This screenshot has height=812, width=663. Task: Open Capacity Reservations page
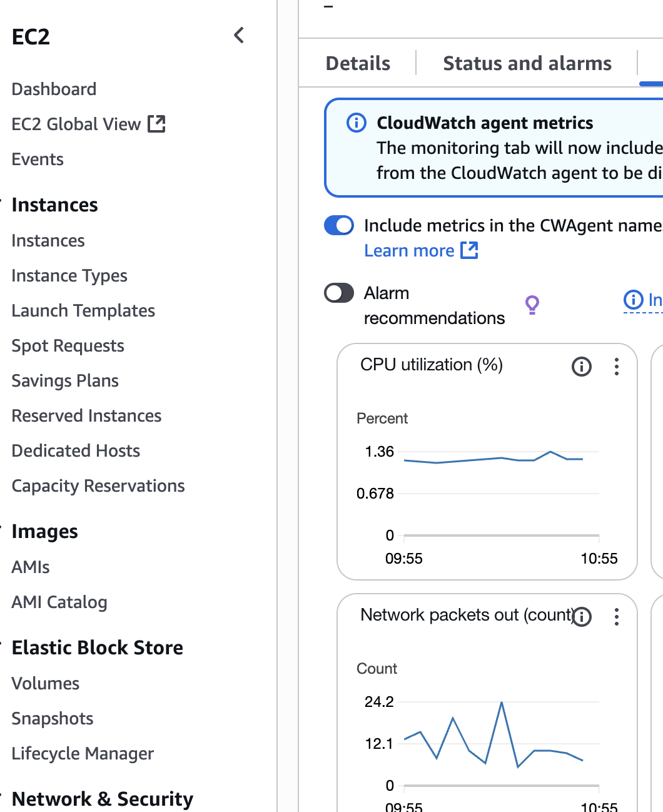tap(98, 485)
